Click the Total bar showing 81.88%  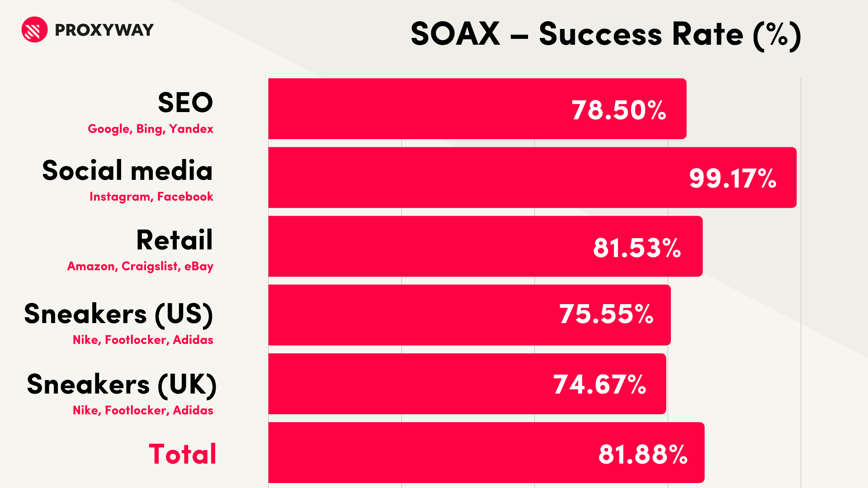pyautogui.click(x=486, y=453)
